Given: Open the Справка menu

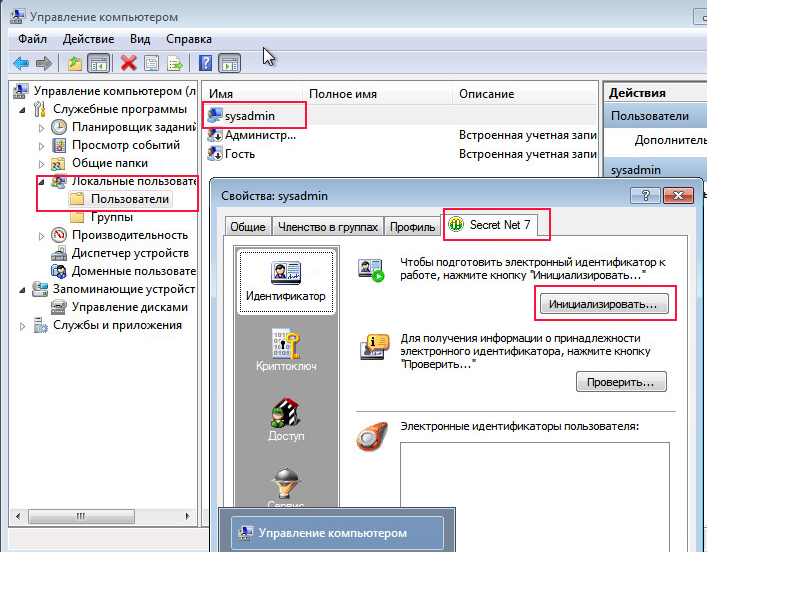Looking at the screenshot, I should click(x=189, y=39).
